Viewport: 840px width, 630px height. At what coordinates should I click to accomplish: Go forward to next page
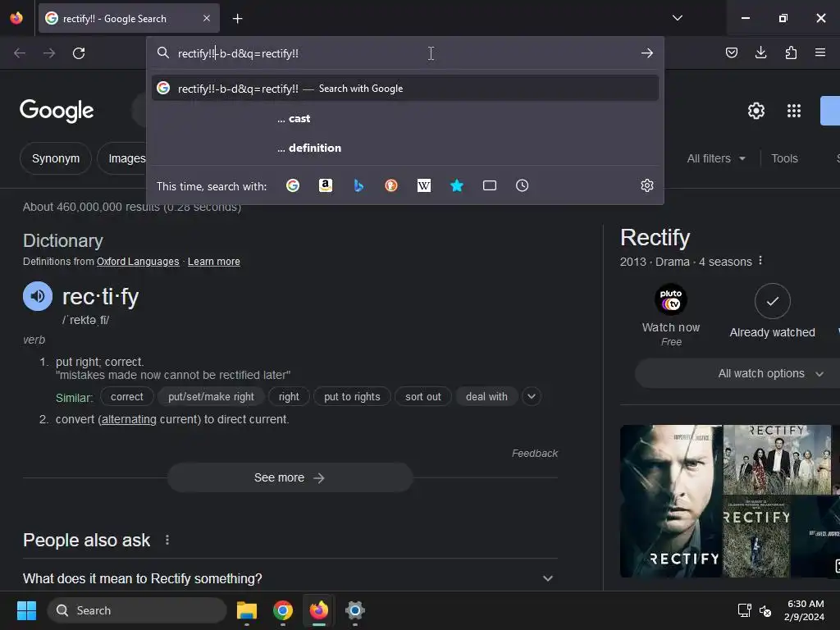(x=49, y=53)
